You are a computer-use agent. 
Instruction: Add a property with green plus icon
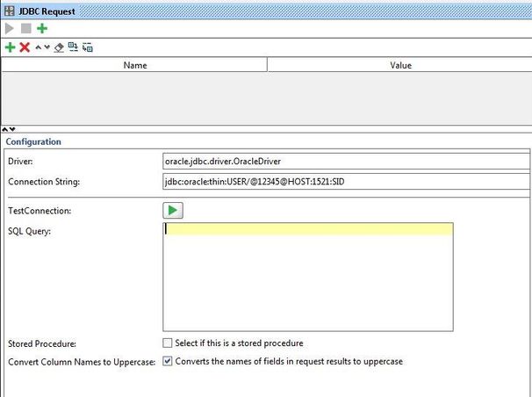pyautogui.click(x=10, y=47)
